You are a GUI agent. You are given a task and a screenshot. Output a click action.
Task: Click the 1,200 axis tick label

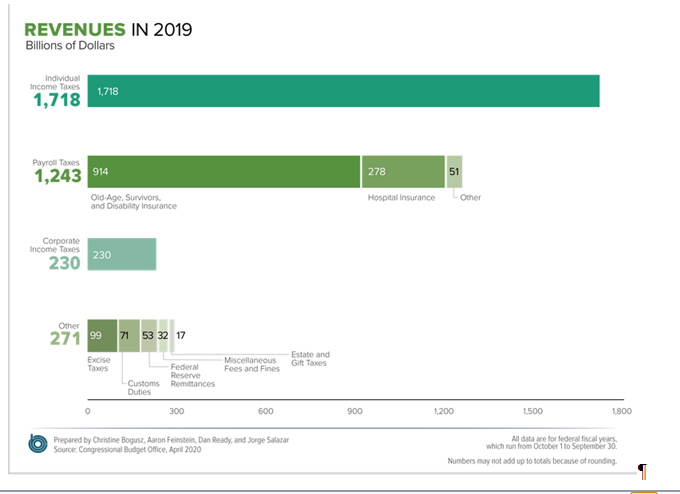(x=444, y=411)
